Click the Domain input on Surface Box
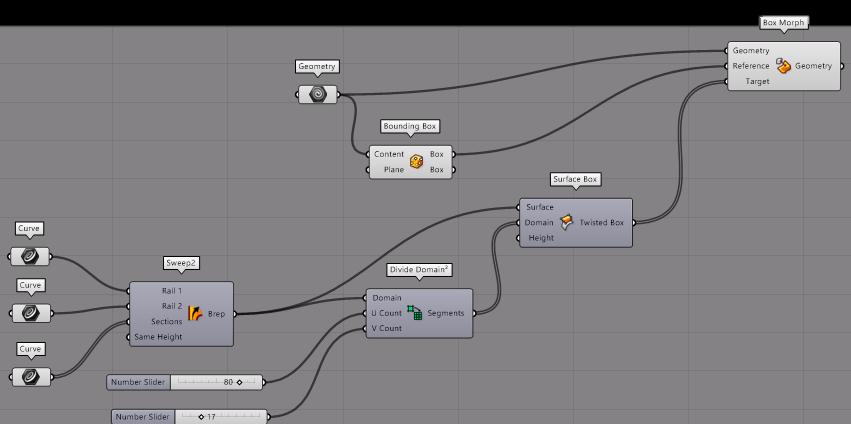 click(x=539, y=223)
